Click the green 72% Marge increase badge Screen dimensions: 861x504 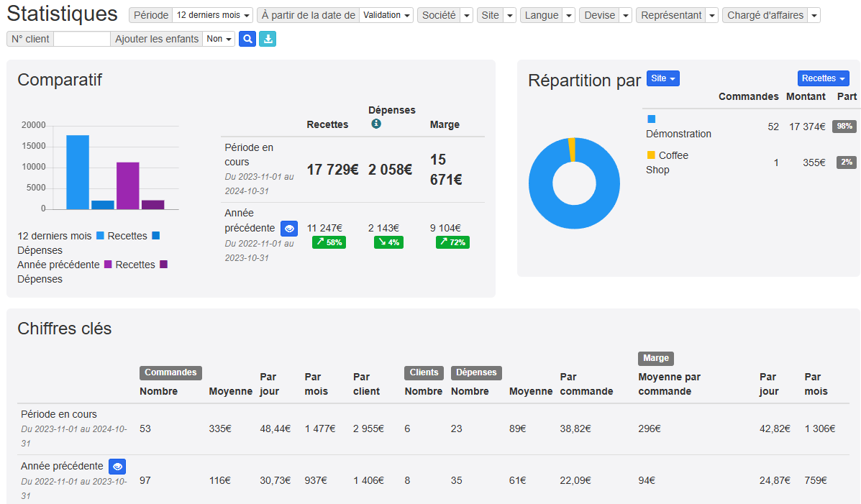pyautogui.click(x=452, y=242)
